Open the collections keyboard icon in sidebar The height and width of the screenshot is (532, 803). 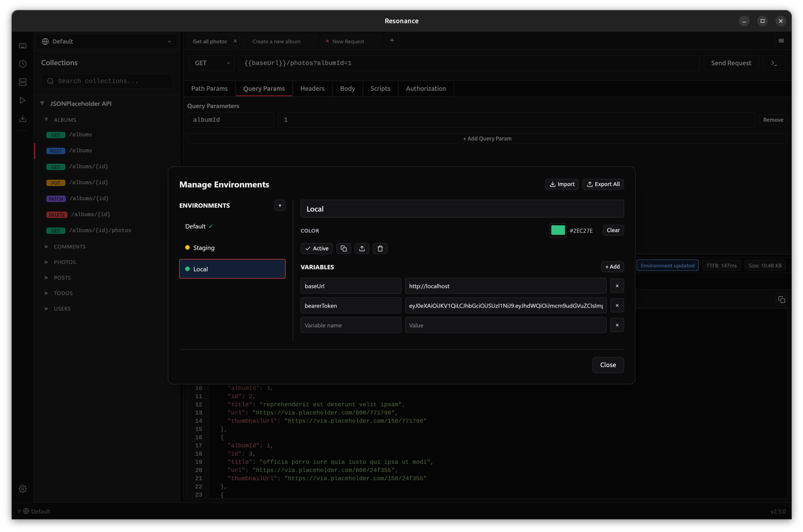pyautogui.click(x=23, y=46)
